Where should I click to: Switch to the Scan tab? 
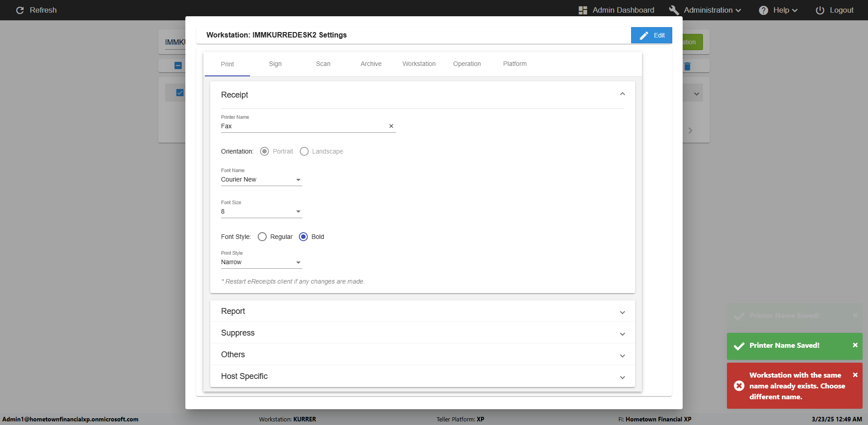pyautogui.click(x=323, y=64)
